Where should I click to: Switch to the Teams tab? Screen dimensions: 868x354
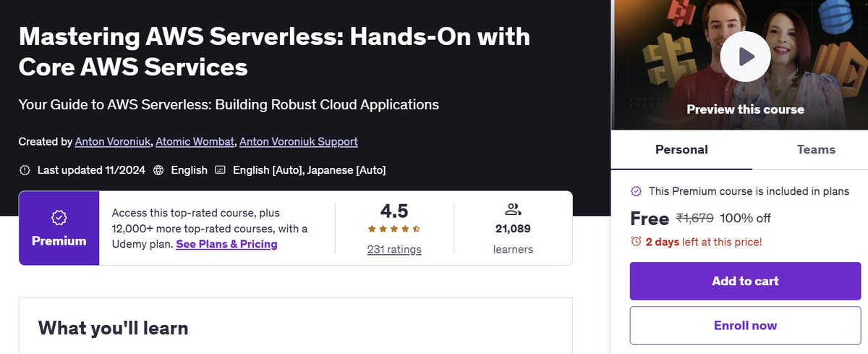click(816, 150)
